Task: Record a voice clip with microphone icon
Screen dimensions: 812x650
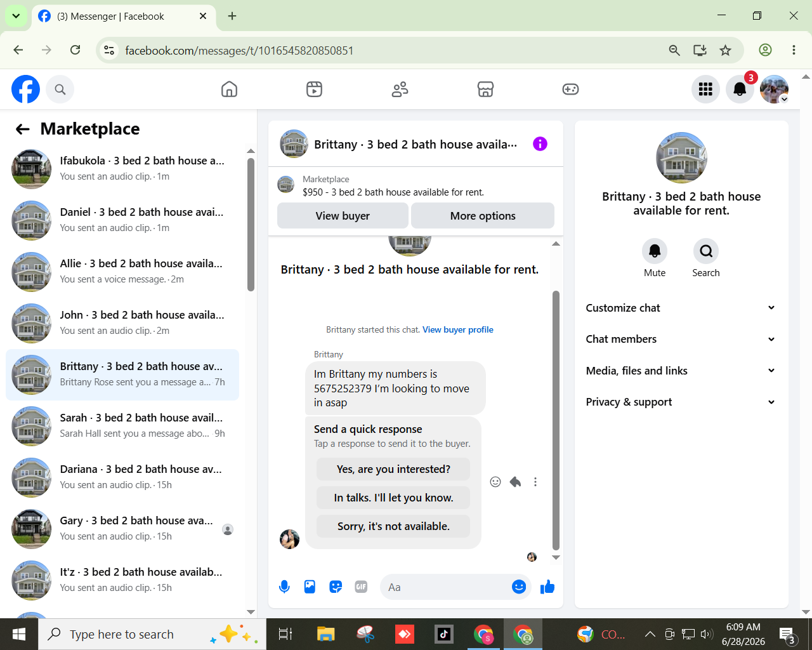Action: [284, 587]
